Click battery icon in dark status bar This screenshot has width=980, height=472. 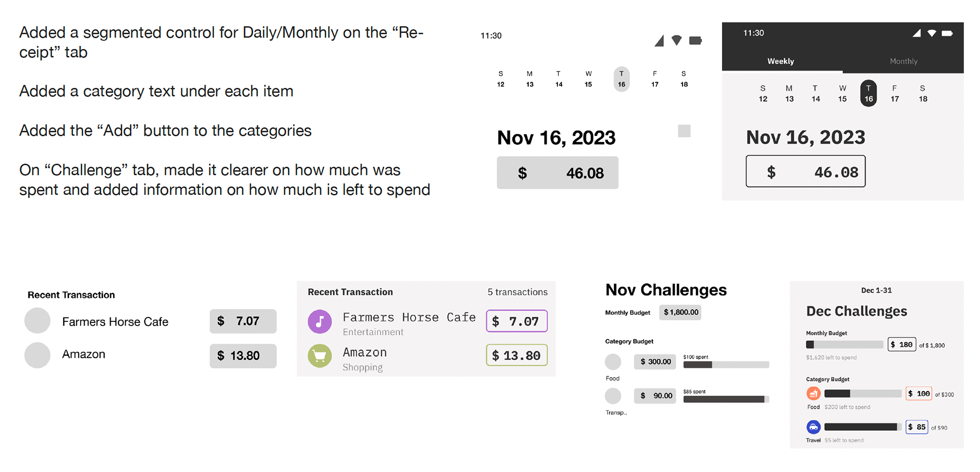[947, 33]
